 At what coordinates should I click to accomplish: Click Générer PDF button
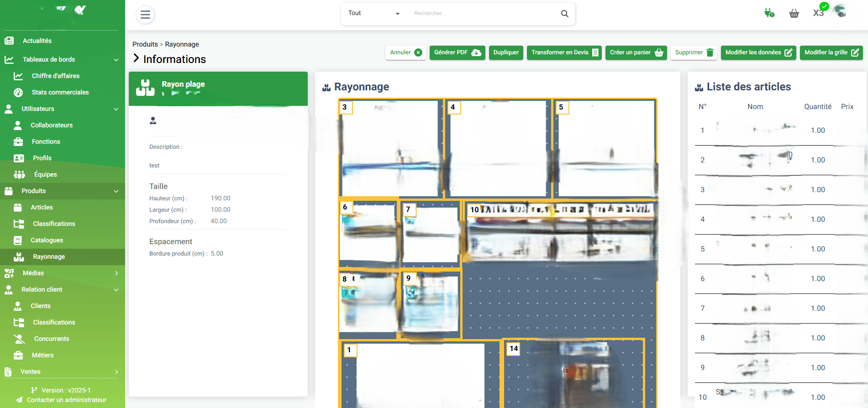tap(457, 52)
